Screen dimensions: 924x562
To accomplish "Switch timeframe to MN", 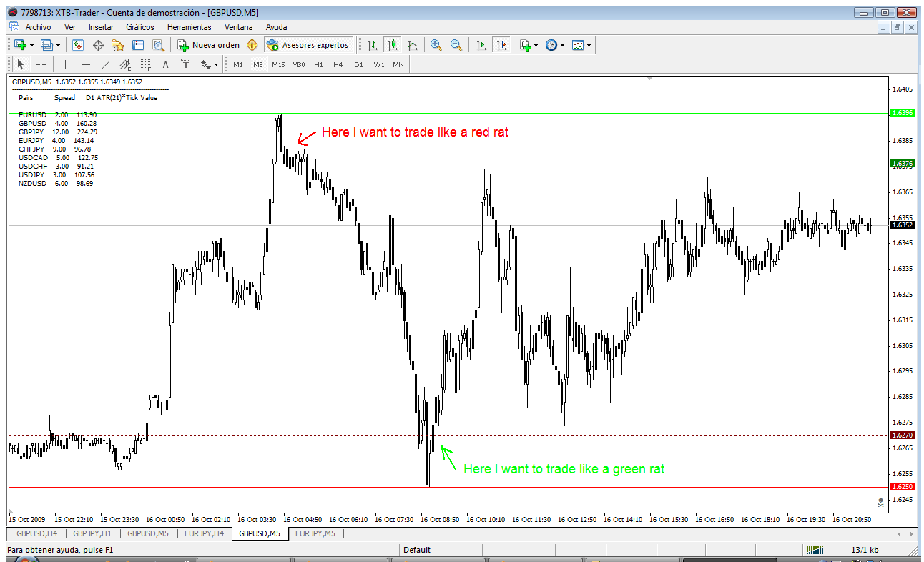I will (398, 64).
